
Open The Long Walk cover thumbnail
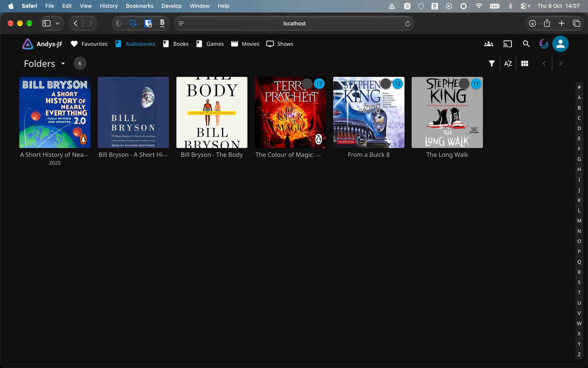pyautogui.click(x=447, y=112)
